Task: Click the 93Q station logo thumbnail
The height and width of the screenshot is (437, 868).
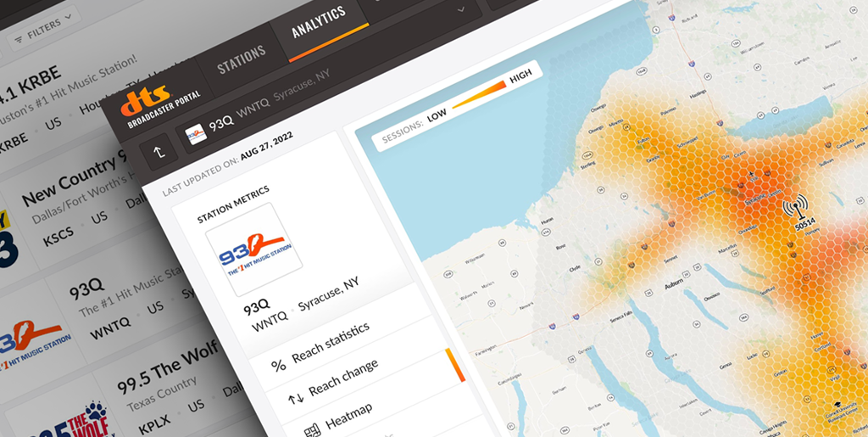Action: pos(254,252)
